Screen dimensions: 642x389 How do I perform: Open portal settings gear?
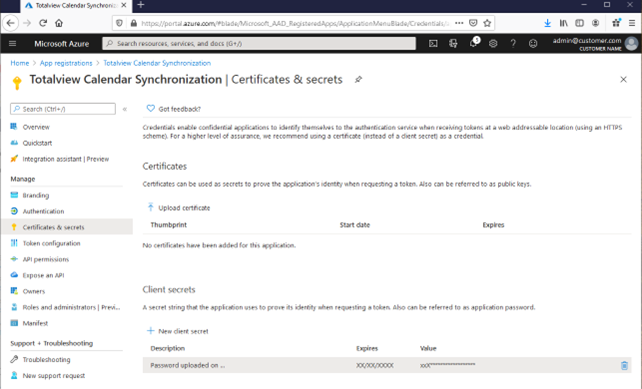click(493, 43)
